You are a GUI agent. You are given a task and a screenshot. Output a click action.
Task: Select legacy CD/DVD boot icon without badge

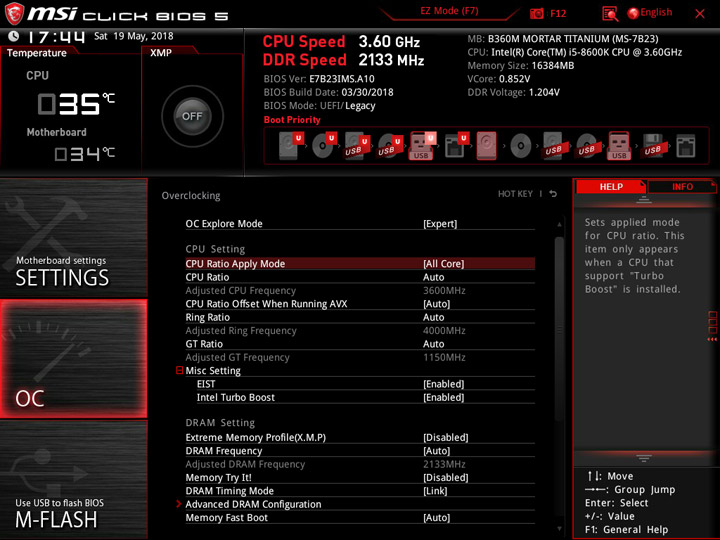tap(521, 146)
